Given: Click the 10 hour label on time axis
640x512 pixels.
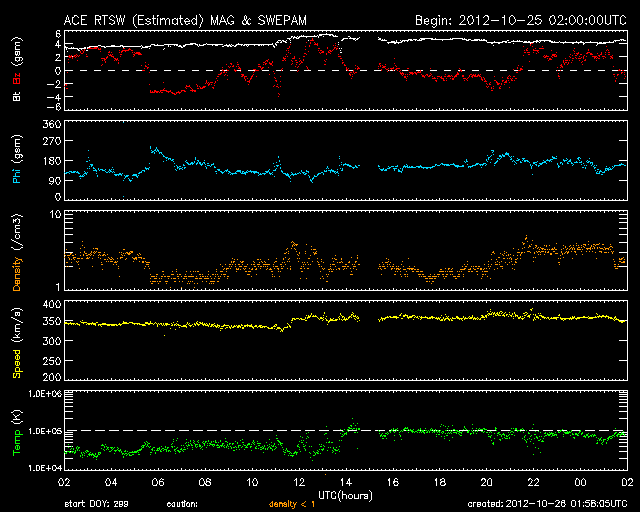Looking at the screenshot, I should 252,482.
